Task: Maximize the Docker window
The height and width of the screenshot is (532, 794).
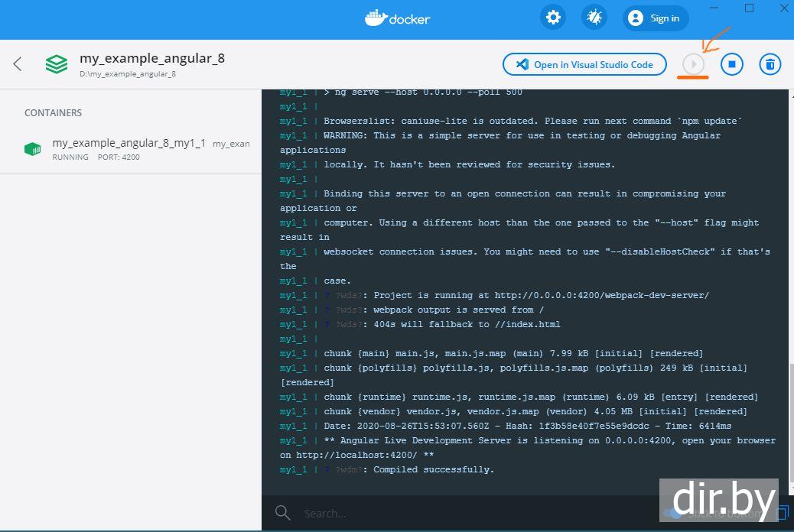Action: tap(749, 8)
